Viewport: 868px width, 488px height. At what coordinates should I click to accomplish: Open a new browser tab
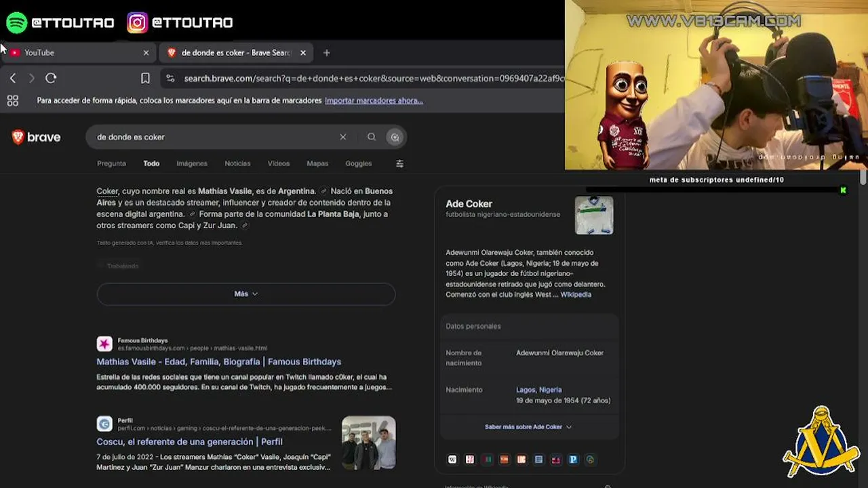326,52
